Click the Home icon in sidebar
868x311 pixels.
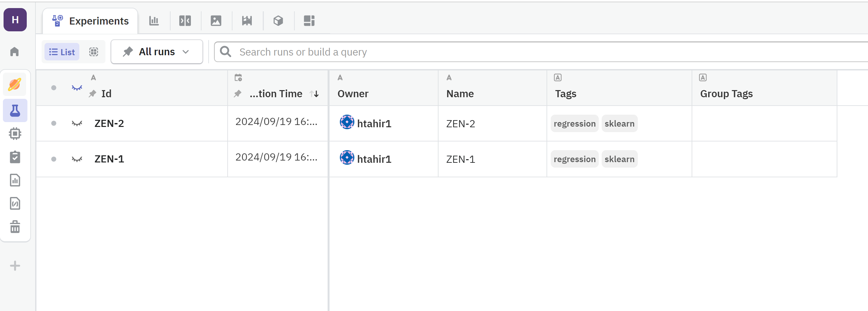[15, 52]
